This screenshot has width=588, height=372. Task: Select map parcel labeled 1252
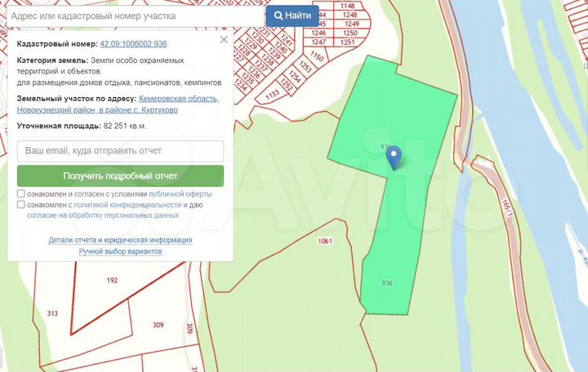tap(286, 84)
